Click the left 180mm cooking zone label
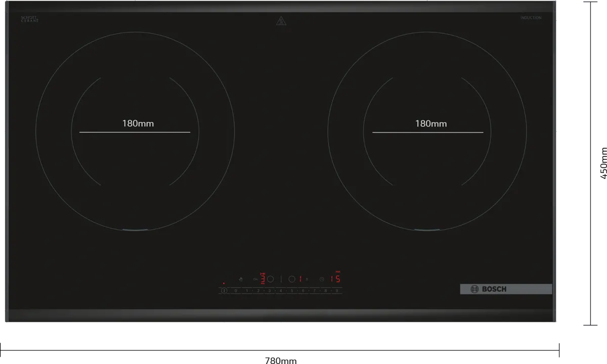 pyautogui.click(x=138, y=123)
